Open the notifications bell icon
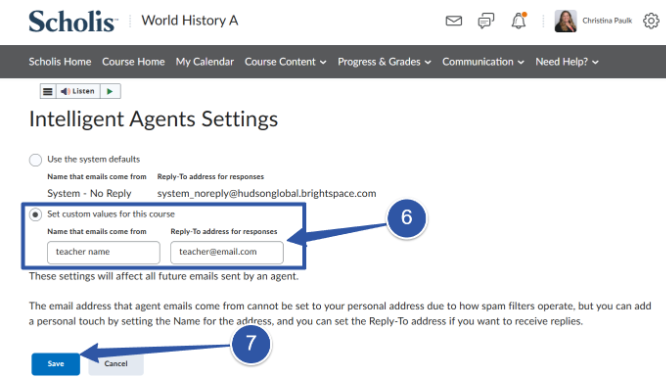This screenshot has width=666, height=387. coord(519,20)
